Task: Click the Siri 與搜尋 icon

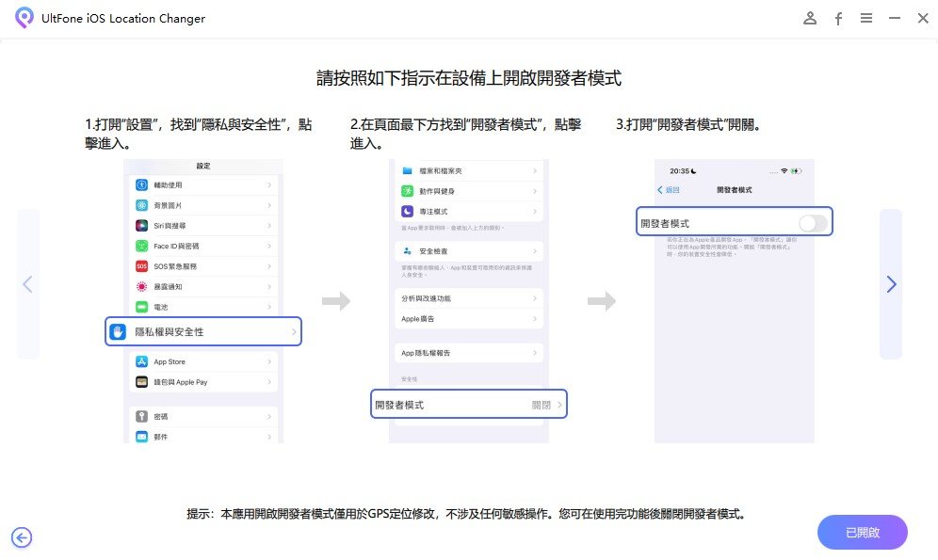Action: click(140, 226)
